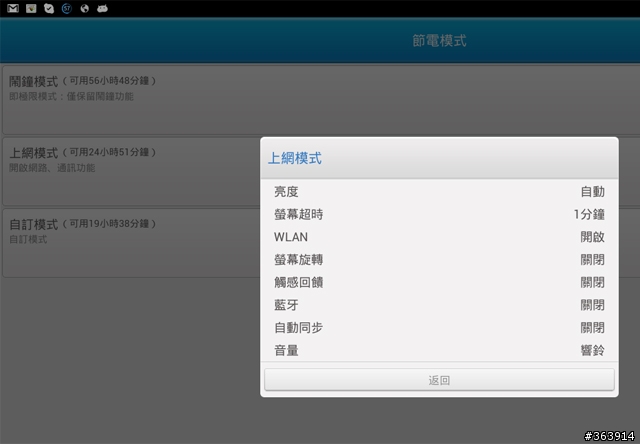
Task: Tap 即極限模式:僅保留鬧鐘功能 description
Action: click(71, 97)
